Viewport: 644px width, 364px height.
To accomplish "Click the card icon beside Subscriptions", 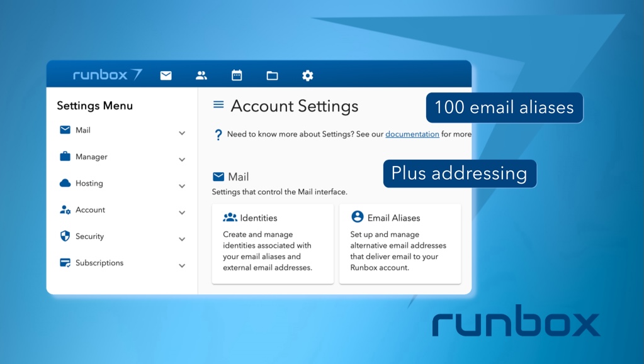I will [x=65, y=263].
